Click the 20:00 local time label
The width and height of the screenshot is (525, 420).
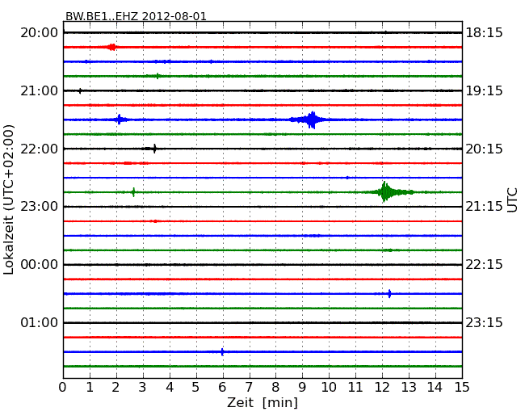tap(40, 33)
